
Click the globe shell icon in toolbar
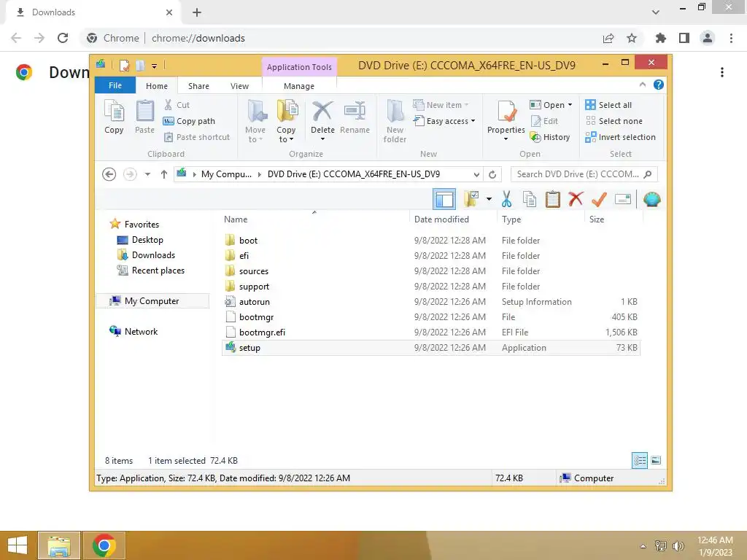click(x=651, y=199)
